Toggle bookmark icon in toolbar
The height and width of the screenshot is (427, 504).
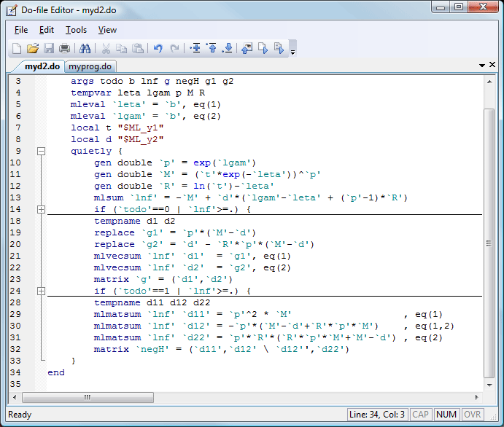pyautogui.click(x=195, y=49)
